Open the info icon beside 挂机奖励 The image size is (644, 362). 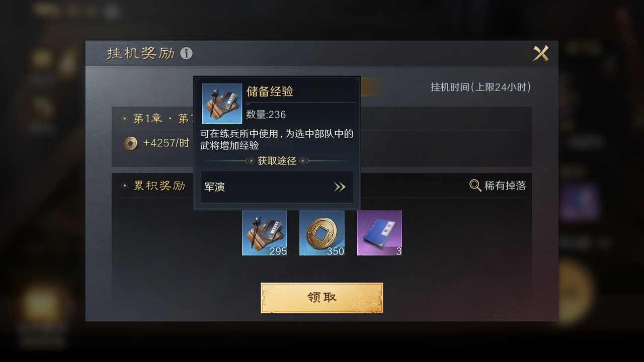click(186, 53)
